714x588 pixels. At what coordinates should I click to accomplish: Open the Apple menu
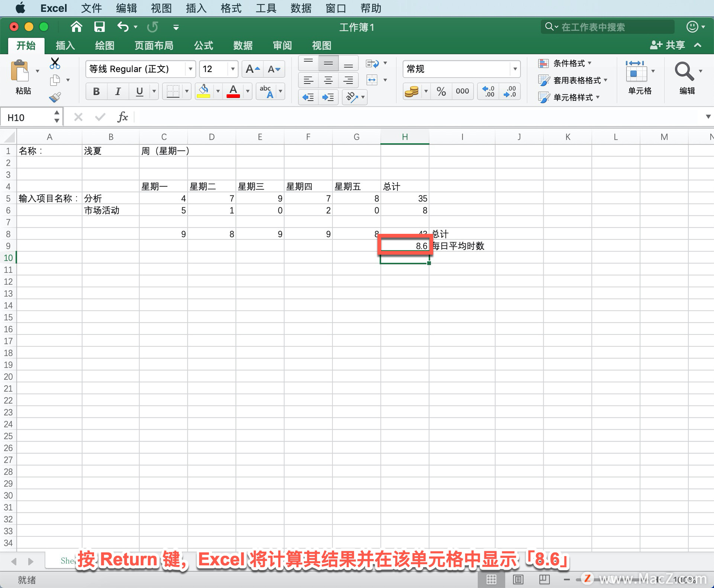pyautogui.click(x=20, y=8)
